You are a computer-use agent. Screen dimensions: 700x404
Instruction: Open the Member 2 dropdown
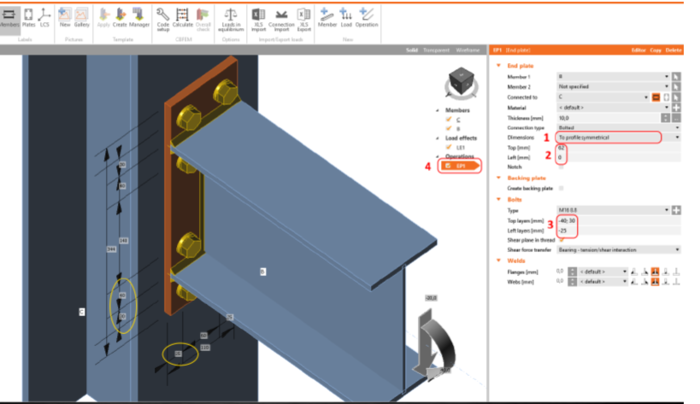[613, 87]
